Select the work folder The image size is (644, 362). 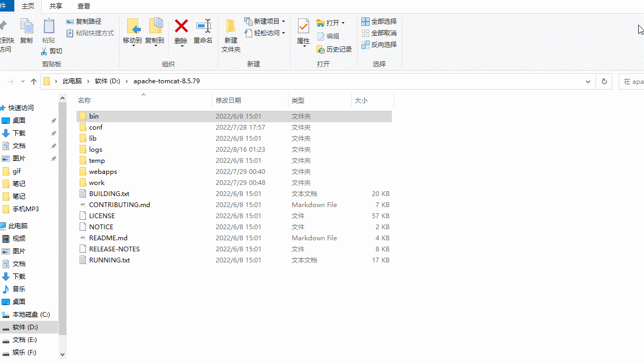(234, 182)
